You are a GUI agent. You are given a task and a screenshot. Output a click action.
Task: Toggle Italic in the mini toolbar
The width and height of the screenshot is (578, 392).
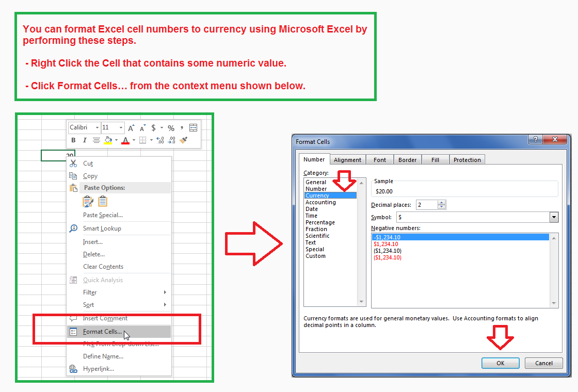(x=85, y=140)
